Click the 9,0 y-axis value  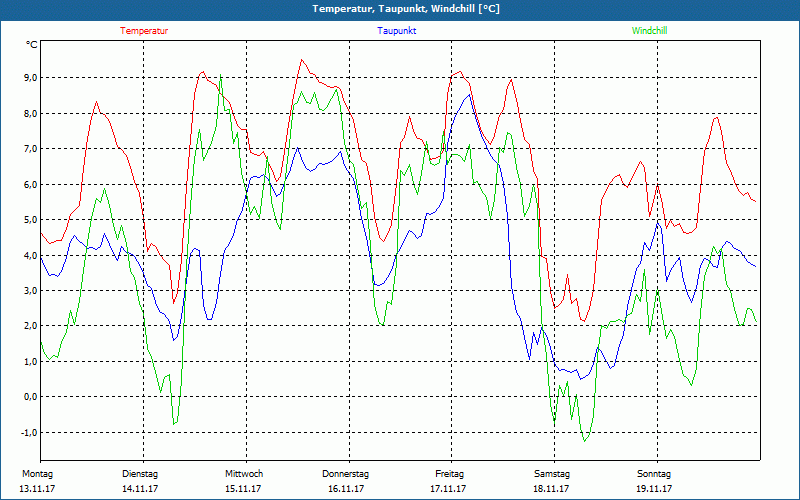point(31,78)
